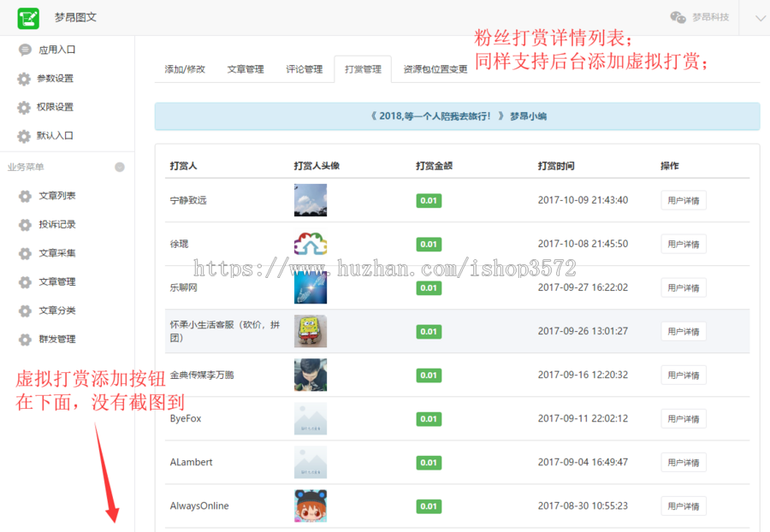The height and width of the screenshot is (532, 770).
Task: Select the 添加/修改 tab
Action: (x=185, y=70)
